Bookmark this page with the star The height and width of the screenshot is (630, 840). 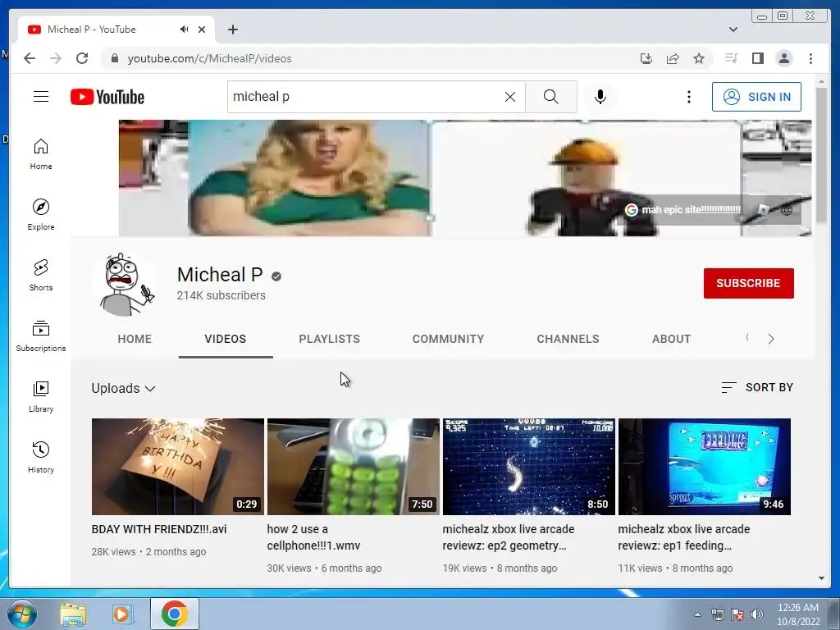(699, 58)
